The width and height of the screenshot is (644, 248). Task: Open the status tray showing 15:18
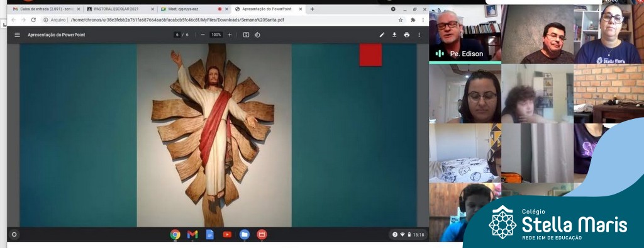409,234
